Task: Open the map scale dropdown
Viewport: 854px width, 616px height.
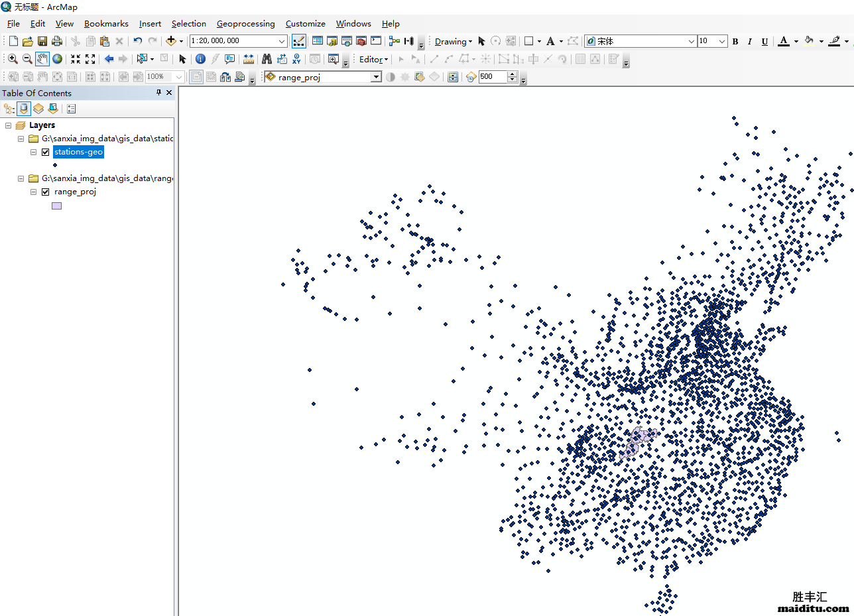Action: [x=282, y=40]
